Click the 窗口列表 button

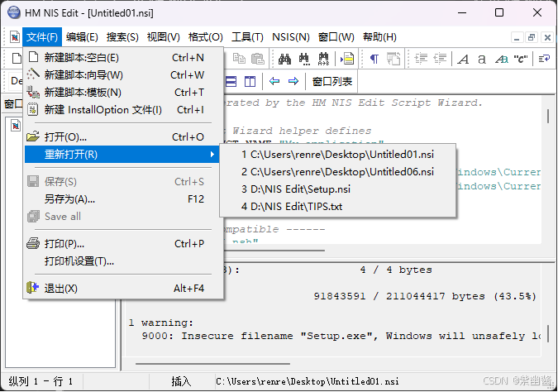[x=332, y=82]
